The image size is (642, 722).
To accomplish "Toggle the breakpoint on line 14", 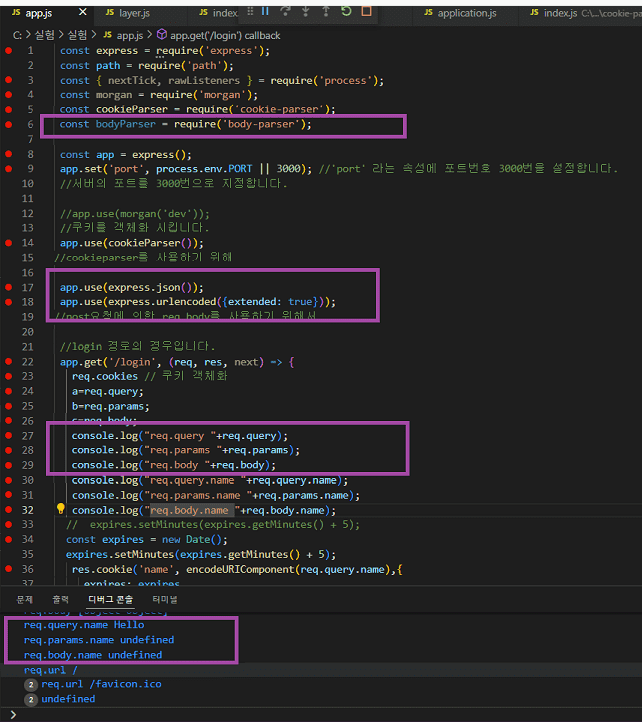I will (x=8, y=243).
